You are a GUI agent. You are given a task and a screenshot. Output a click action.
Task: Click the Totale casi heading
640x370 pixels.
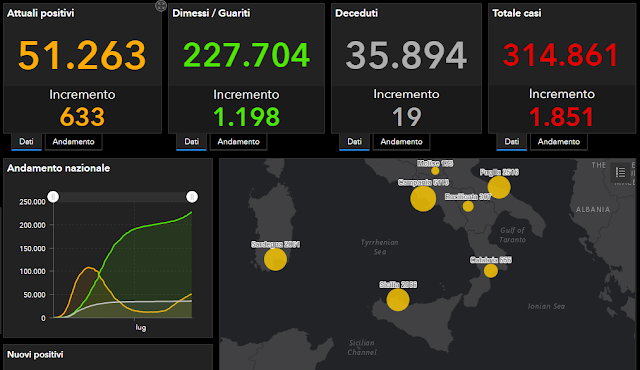click(x=517, y=13)
